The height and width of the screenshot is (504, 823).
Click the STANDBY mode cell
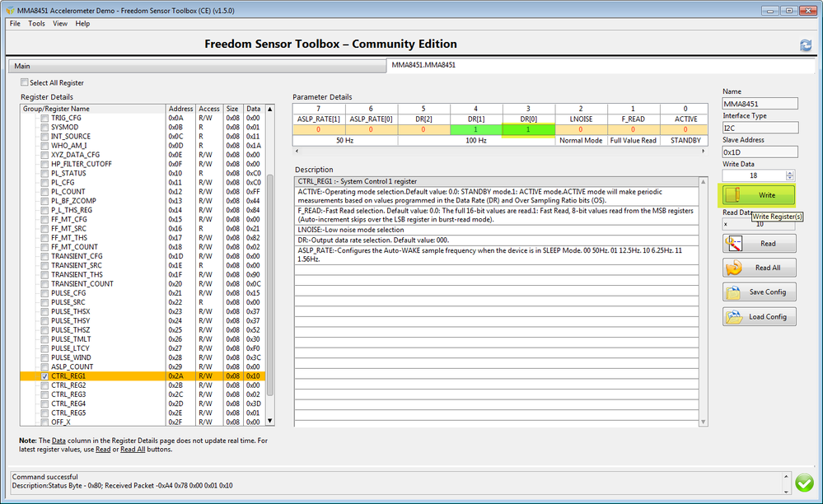click(685, 141)
